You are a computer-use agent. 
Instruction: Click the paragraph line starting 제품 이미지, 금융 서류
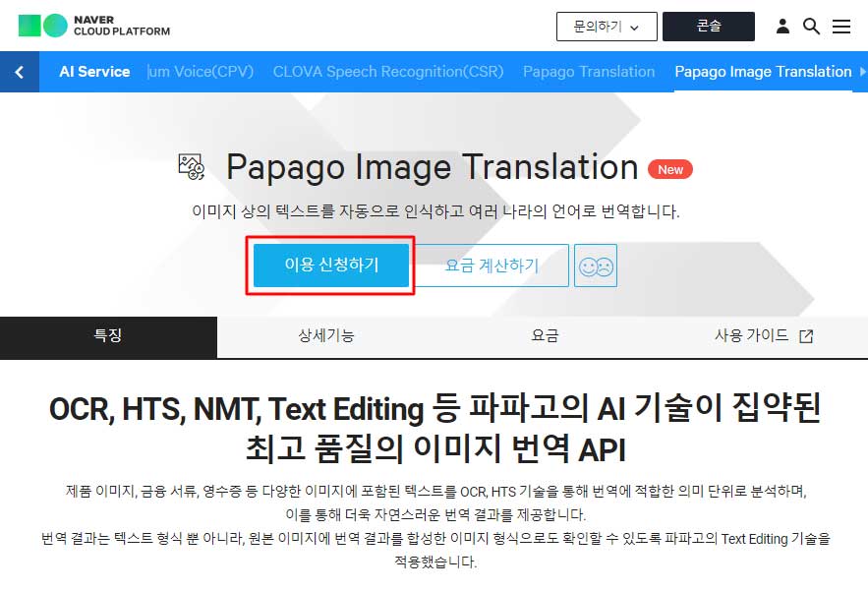(x=435, y=492)
